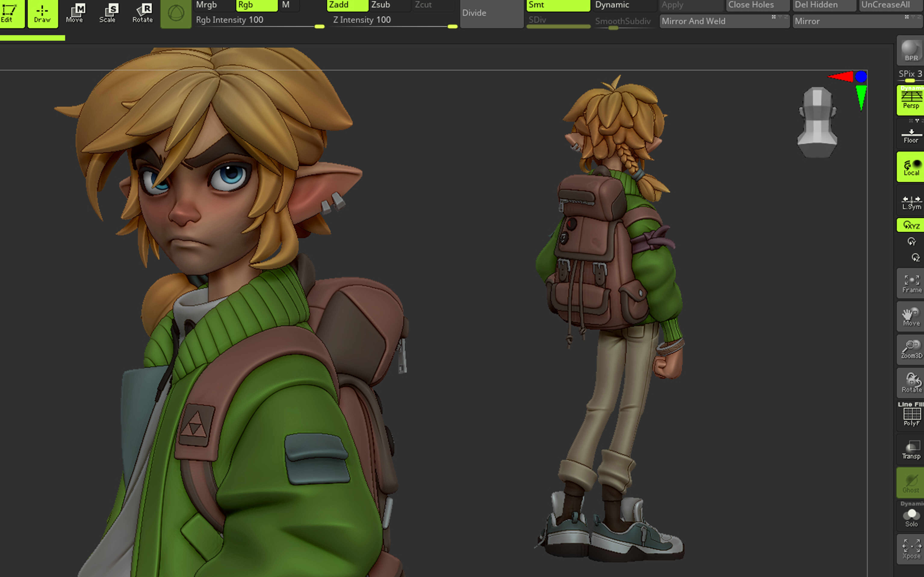Click the Del Hidden button
Viewport: 924px width, 577px height.
point(824,5)
